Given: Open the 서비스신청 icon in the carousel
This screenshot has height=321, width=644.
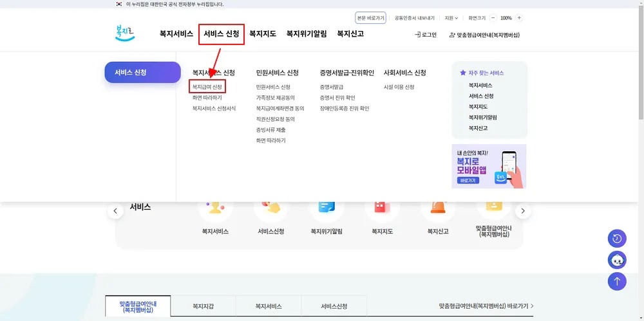Looking at the screenshot, I should pos(271,209).
